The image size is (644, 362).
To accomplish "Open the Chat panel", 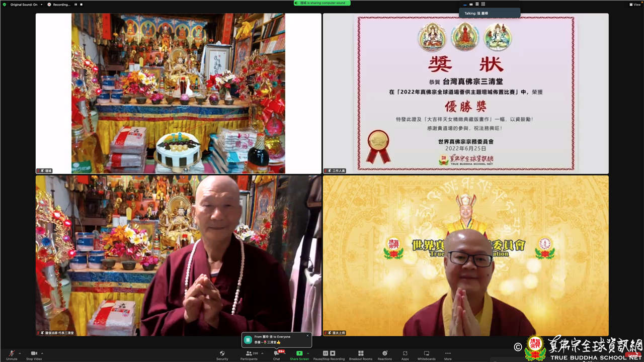I will (x=276, y=354).
